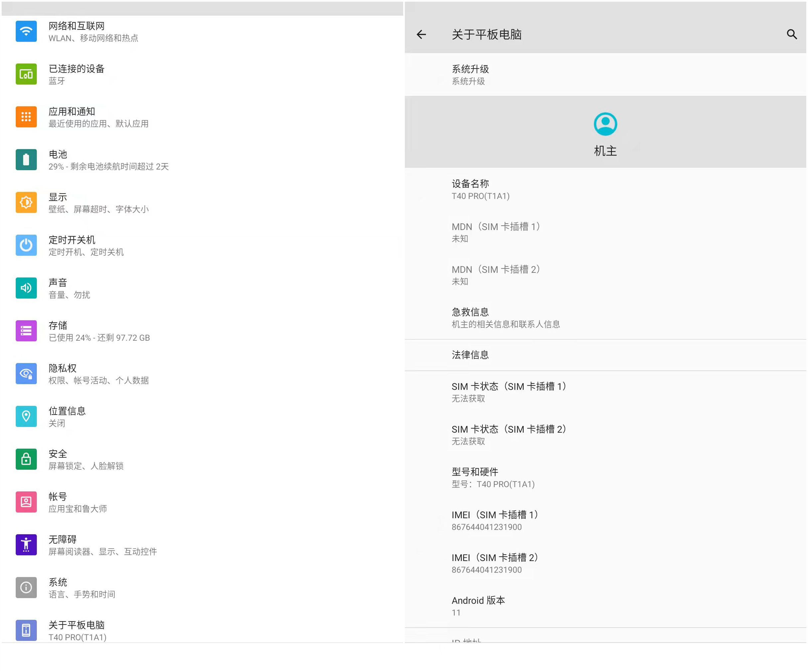Open 急救信息 emergency information
Screen dimensions: 808x672
click(605, 317)
